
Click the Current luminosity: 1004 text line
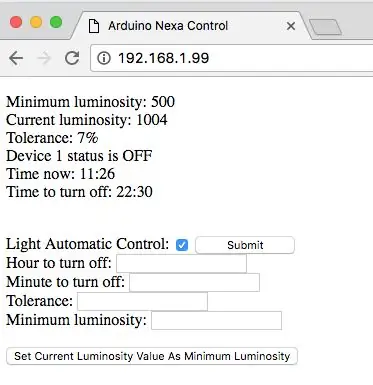(87, 120)
